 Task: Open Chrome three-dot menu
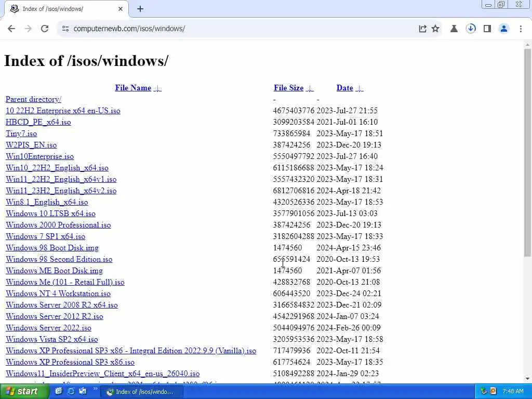coord(521,29)
